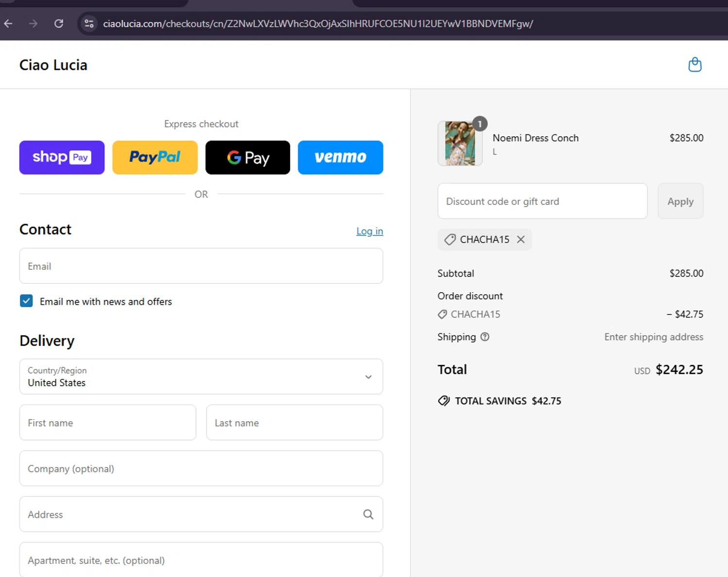Focus the Last name field
The height and width of the screenshot is (577, 728).
[x=295, y=423]
